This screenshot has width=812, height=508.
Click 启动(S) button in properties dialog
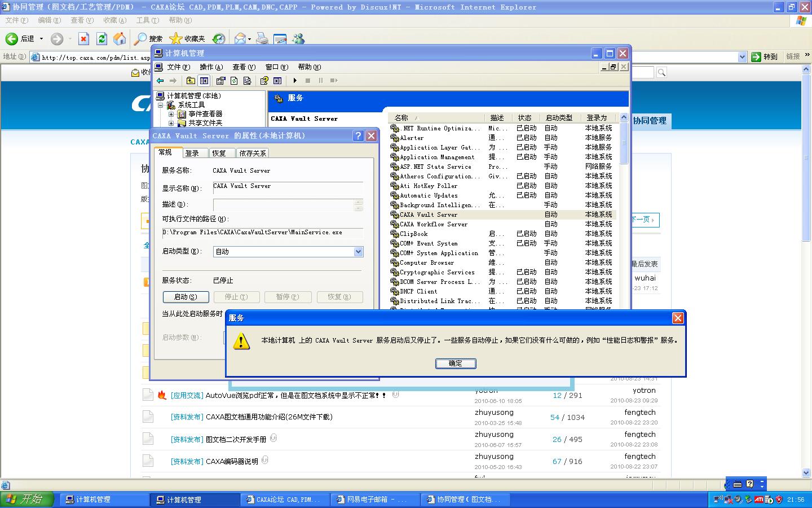tap(186, 297)
